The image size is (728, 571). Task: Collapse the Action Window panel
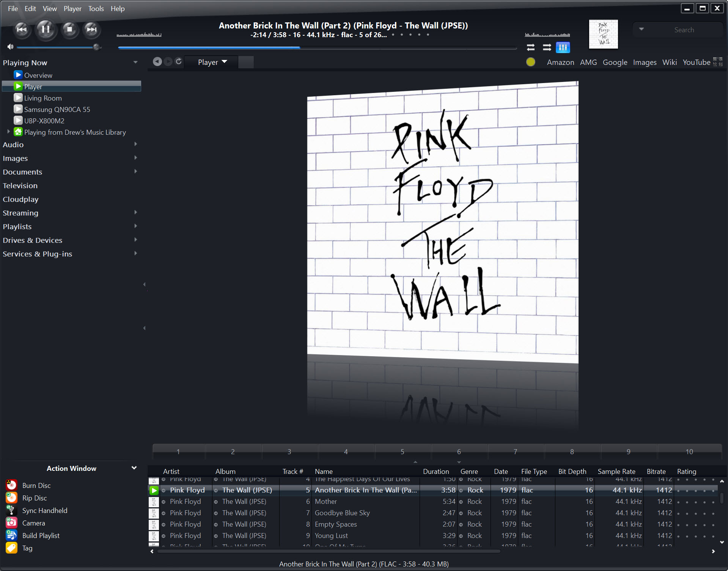pos(134,468)
